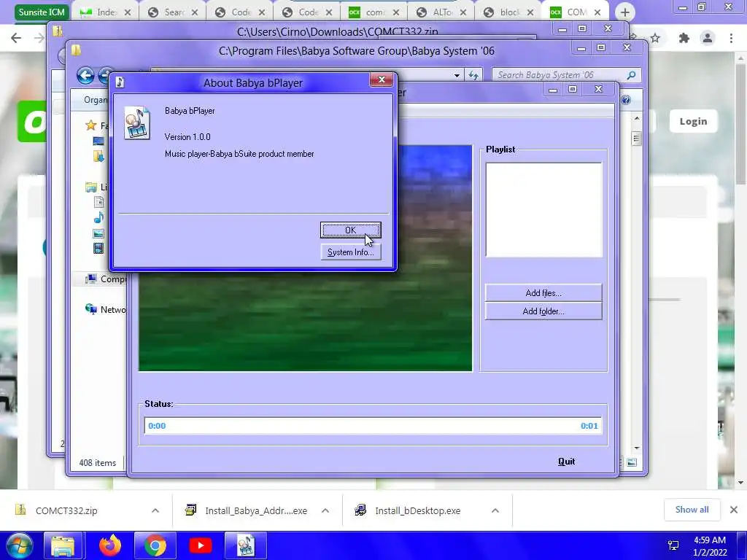Click the preview pane icon at Explorer bottom right
This screenshot has height=560, width=747.
click(x=632, y=462)
